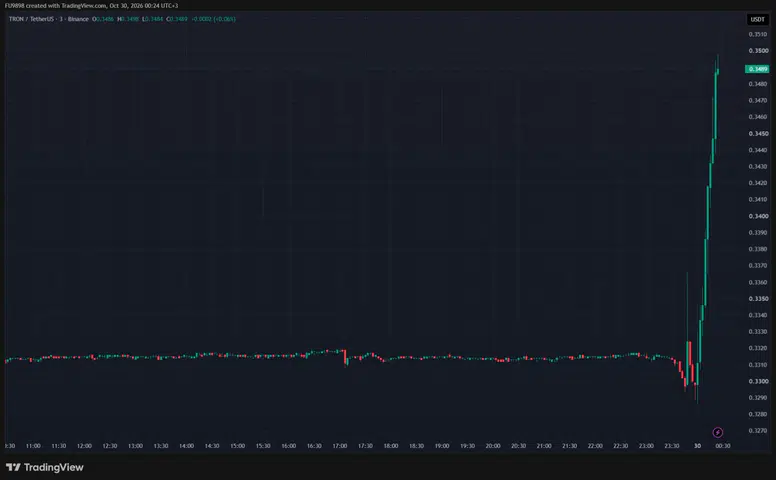776x480 pixels.
Task: Click the 0.3450 price axis label
Action: coord(758,134)
